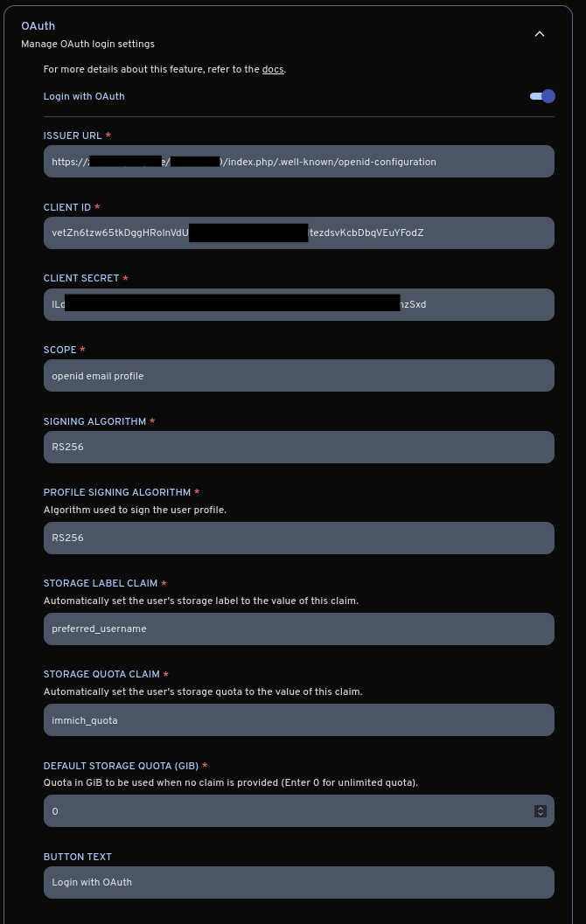The height and width of the screenshot is (924, 586).
Task: Click the Storage Quota Claim field
Action: pos(298,719)
